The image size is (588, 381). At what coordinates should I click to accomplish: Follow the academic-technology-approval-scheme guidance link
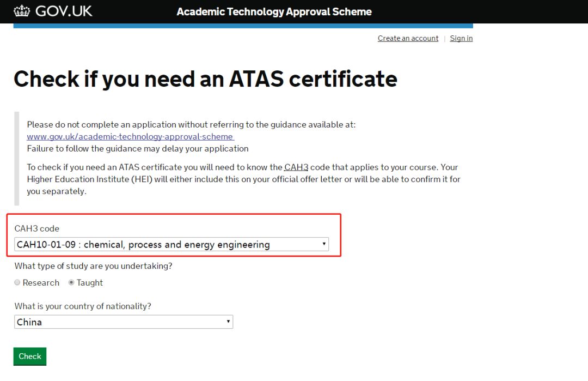click(131, 137)
